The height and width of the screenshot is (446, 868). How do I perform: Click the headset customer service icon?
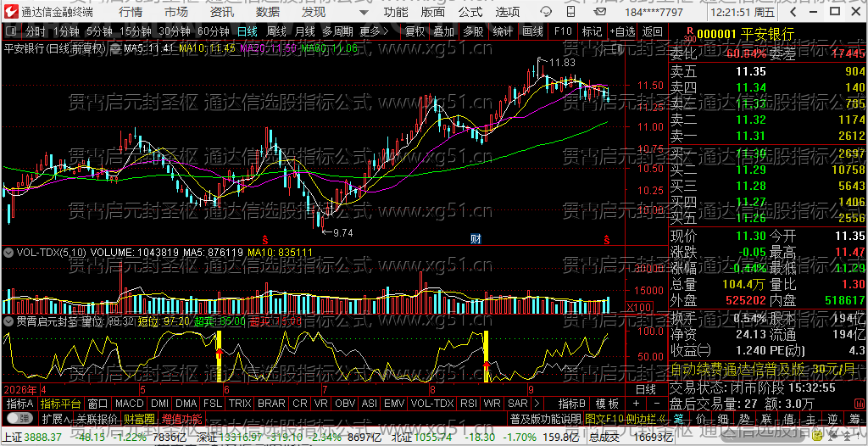click(x=546, y=12)
